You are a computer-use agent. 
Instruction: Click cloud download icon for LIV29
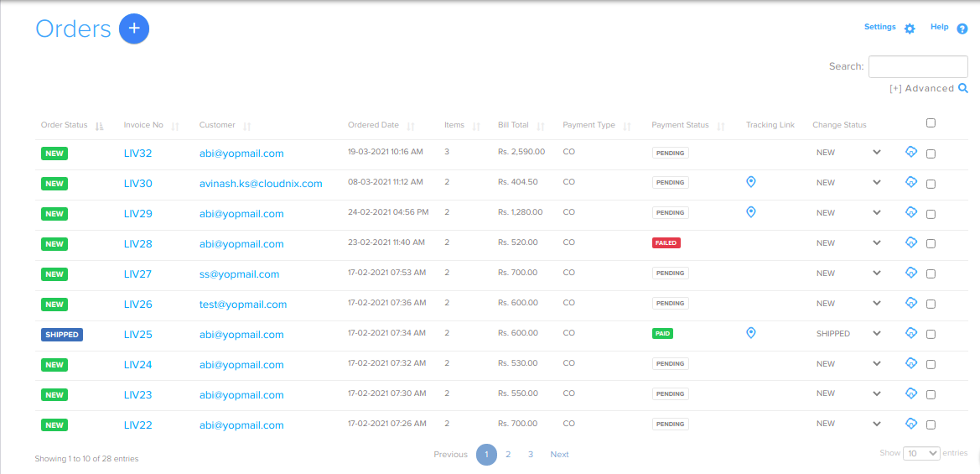[910, 212]
